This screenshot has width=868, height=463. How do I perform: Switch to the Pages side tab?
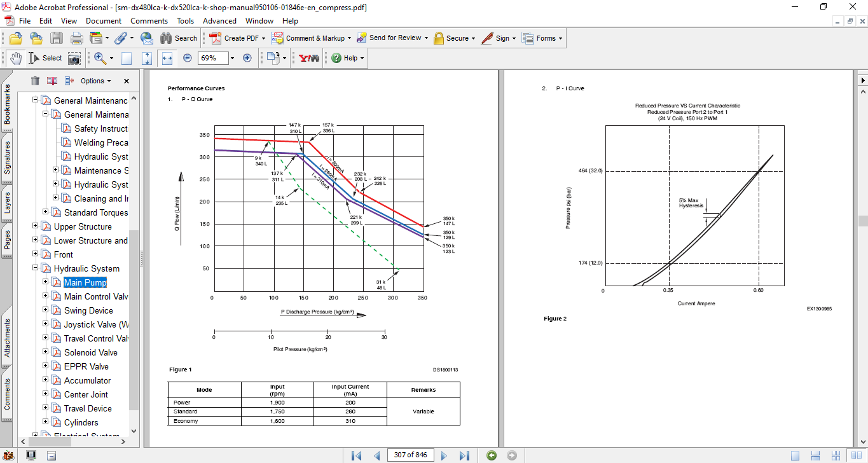point(7,239)
